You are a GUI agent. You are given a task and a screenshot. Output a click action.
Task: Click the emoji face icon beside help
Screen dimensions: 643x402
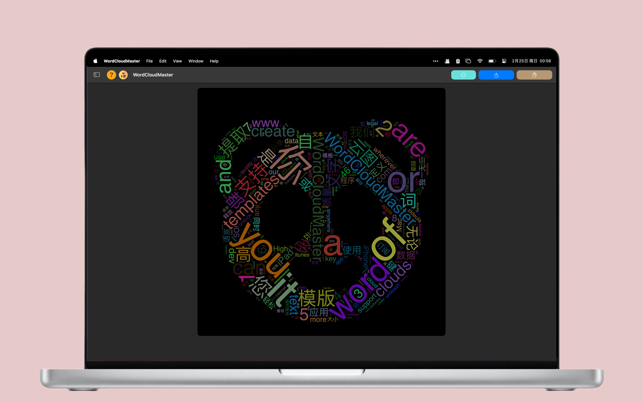123,75
